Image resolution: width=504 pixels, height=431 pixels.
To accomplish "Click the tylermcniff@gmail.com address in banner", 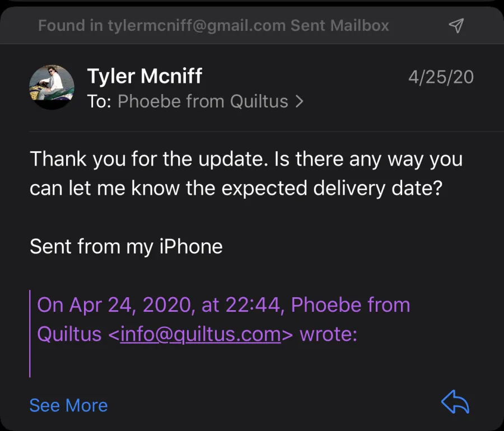I will [x=197, y=26].
